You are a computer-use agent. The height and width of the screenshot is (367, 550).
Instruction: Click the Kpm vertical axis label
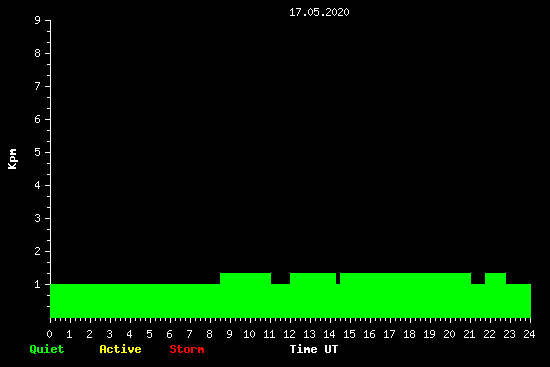tap(12, 159)
